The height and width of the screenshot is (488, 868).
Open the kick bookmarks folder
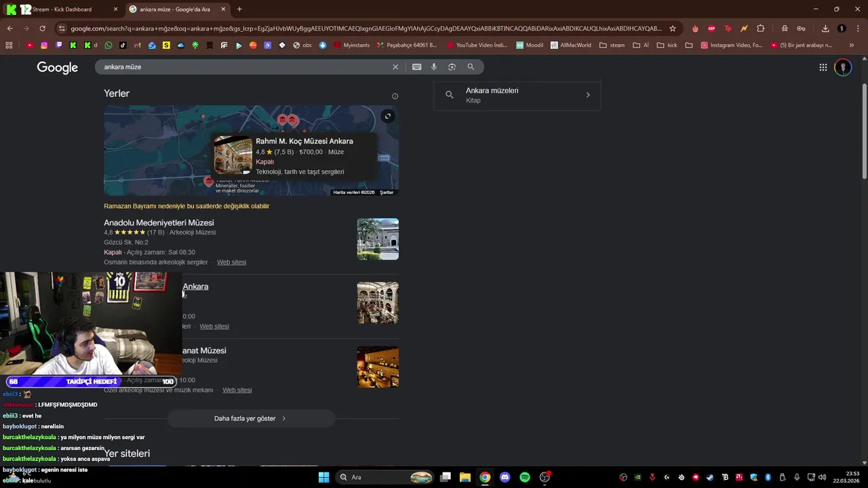(x=668, y=45)
